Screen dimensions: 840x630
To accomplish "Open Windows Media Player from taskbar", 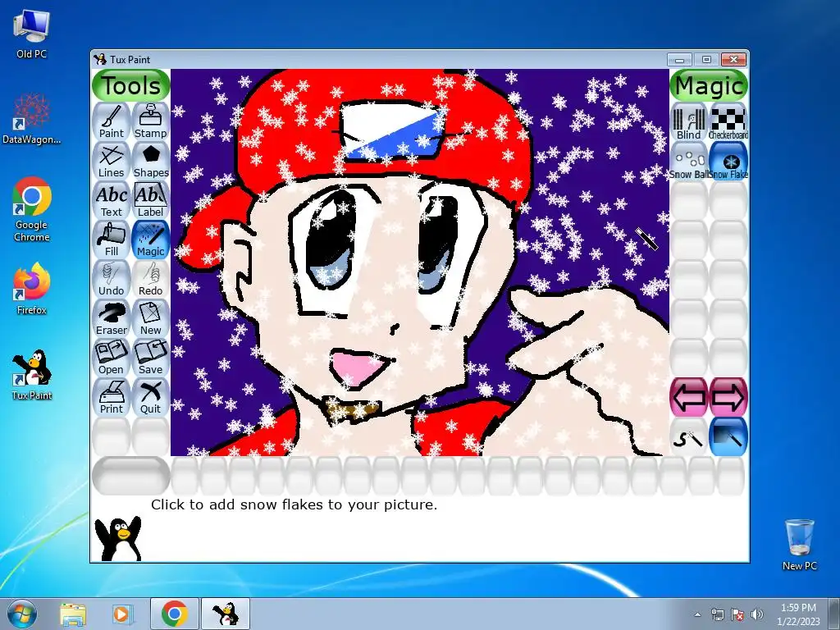I will pos(121,614).
